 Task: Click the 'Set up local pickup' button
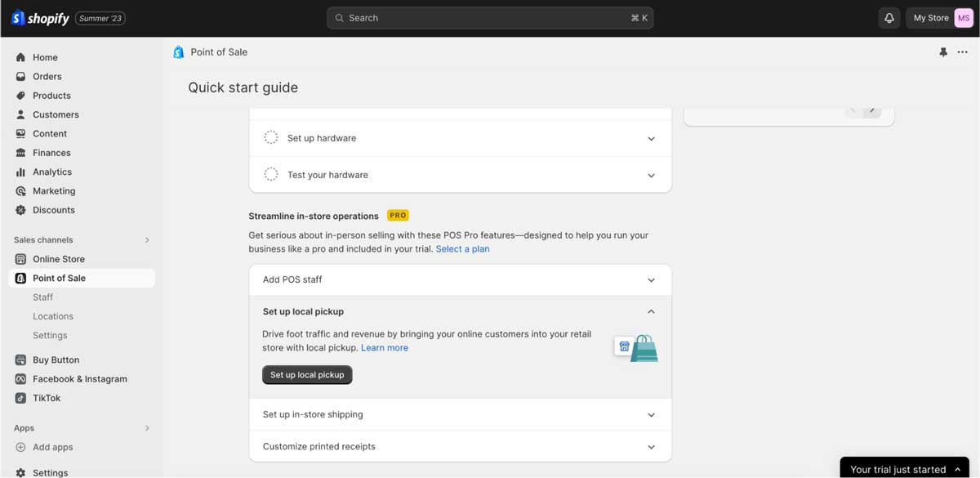pos(307,374)
